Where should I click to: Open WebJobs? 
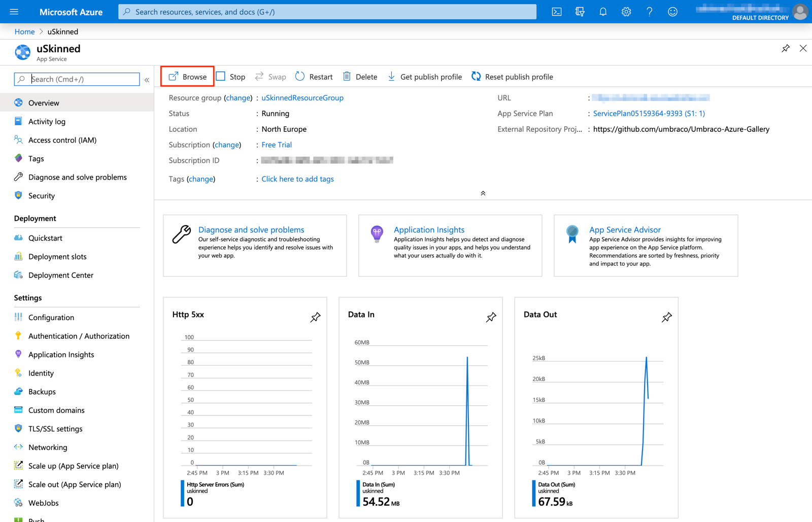[77, 503]
